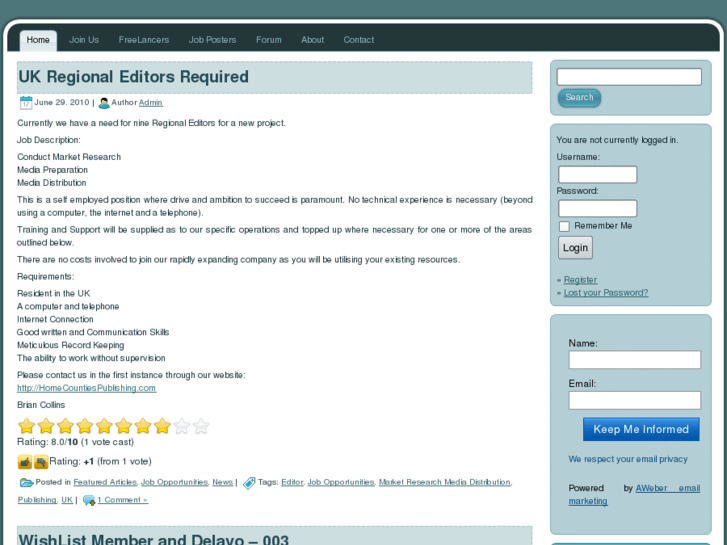Image resolution: width=727 pixels, height=545 pixels.
Task: Focus the Email field in signup form
Action: pos(635,401)
